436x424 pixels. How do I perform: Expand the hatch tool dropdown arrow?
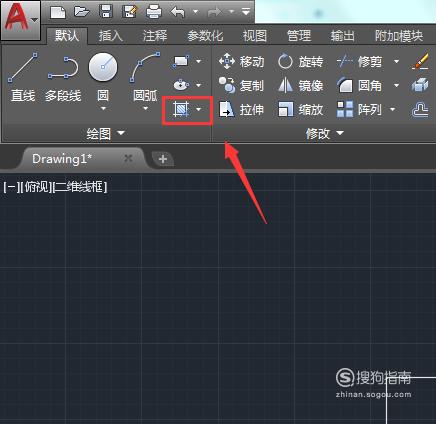click(x=199, y=109)
